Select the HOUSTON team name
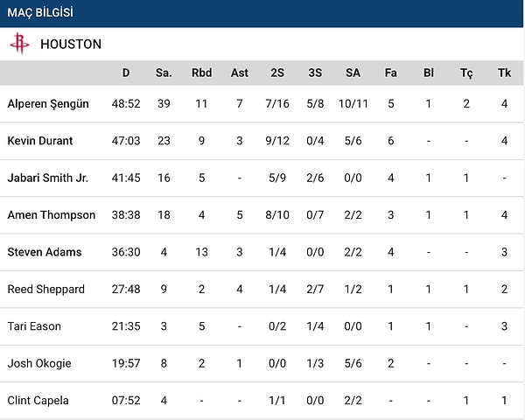Viewport: 525px width, 420px height. coord(71,44)
